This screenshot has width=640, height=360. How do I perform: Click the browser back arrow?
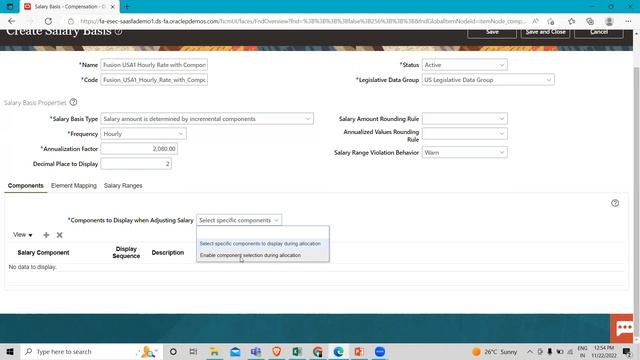point(11,21)
